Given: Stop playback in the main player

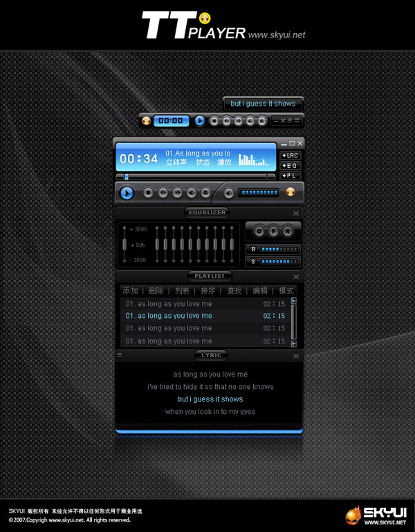Looking at the screenshot, I should pyautogui.click(x=148, y=193).
